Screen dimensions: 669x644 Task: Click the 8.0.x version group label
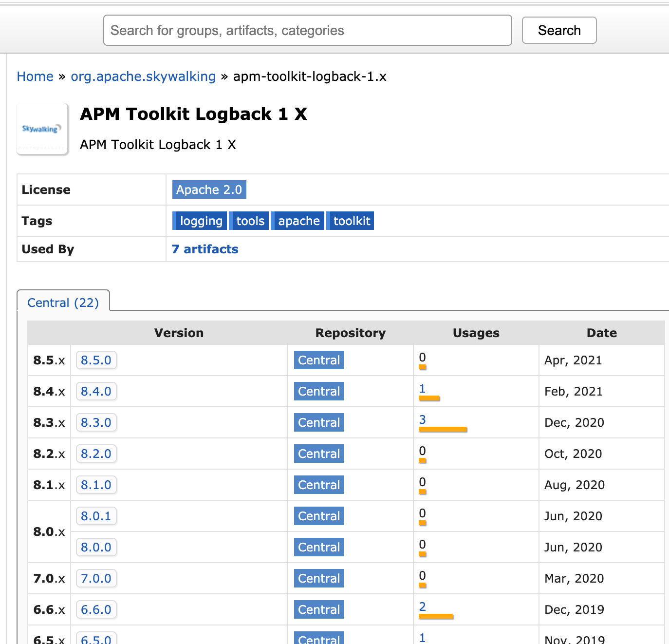[49, 531]
